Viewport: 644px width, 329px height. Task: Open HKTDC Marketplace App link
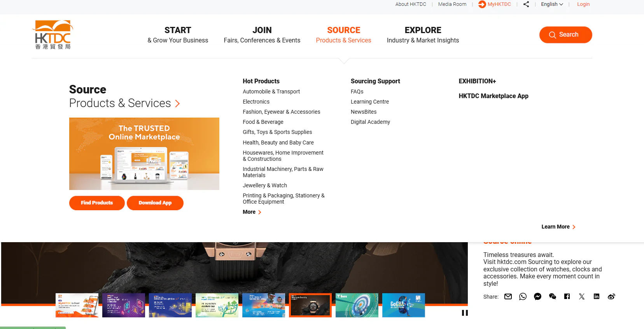[493, 96]
